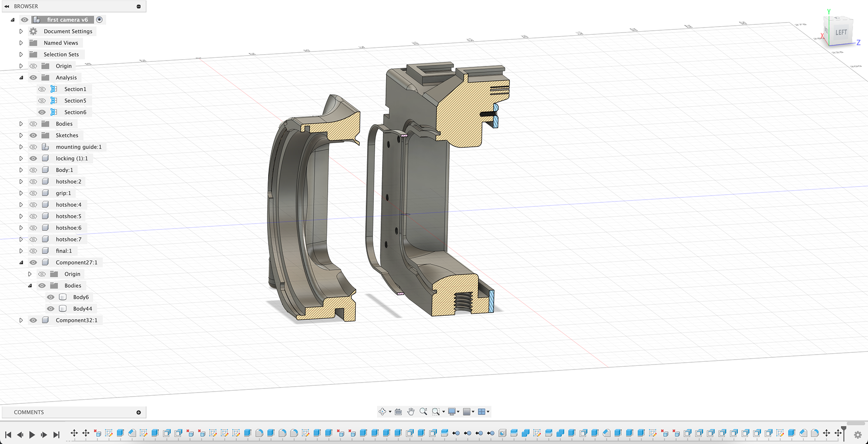868x444 pixels.
Task: Jump to timeline beginning
Action: coord(8,435)
